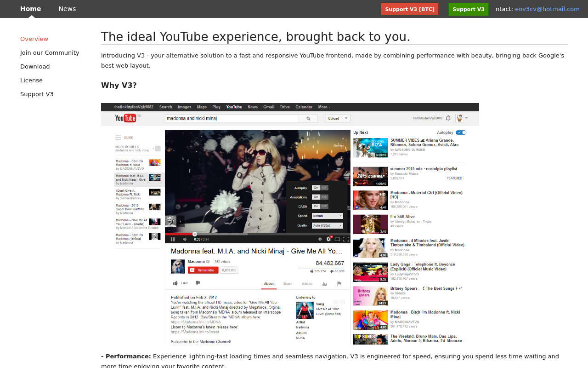Click the dislike thumbs-down icon beside Like
This screenshot has width=588, height=368.
[198, 283]
